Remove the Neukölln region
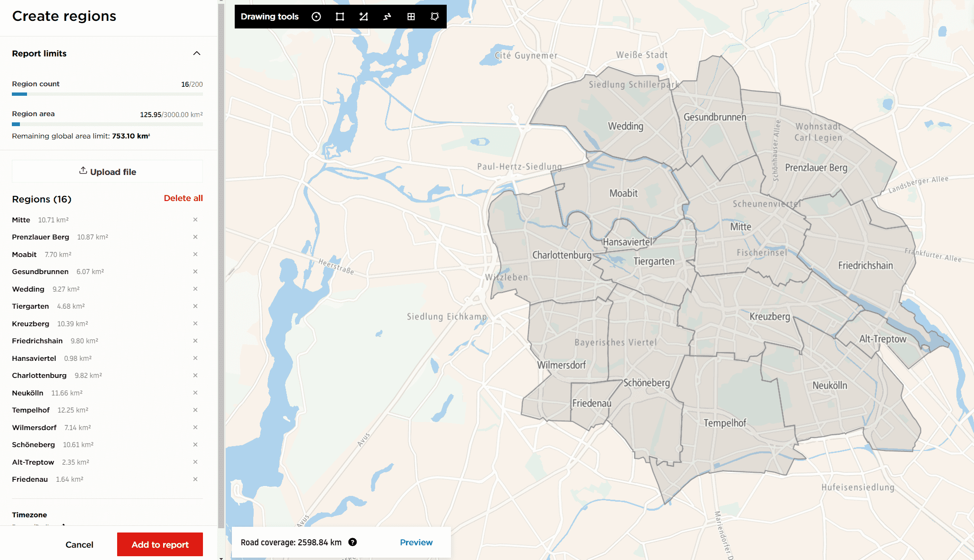The width and height of the screenshot is (974, 560). [x=195, y=393]
